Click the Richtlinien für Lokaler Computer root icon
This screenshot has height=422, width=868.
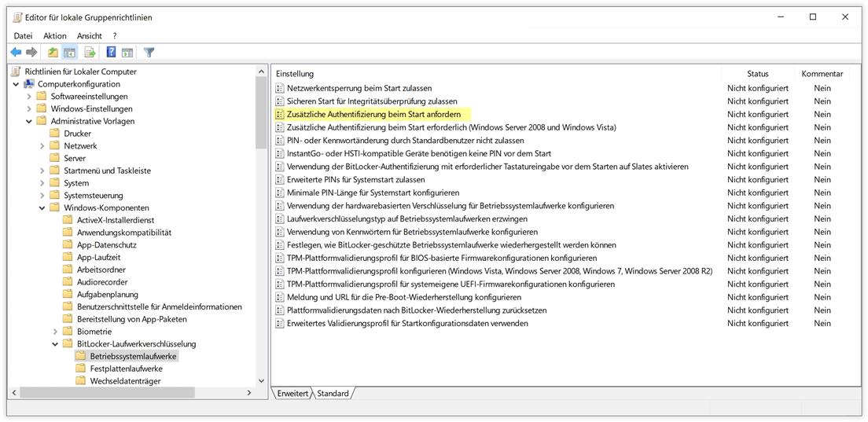(x=16, y=72)
